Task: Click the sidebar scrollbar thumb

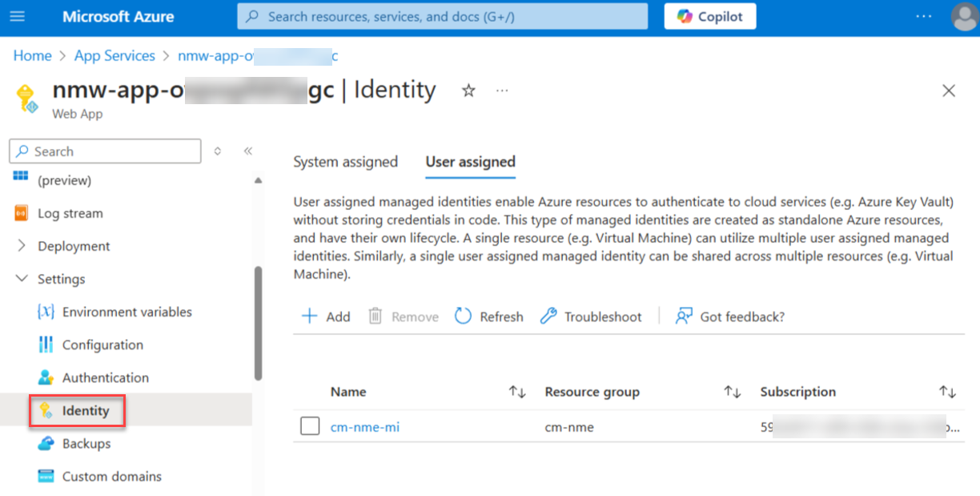Action: (x=258, y=323)
